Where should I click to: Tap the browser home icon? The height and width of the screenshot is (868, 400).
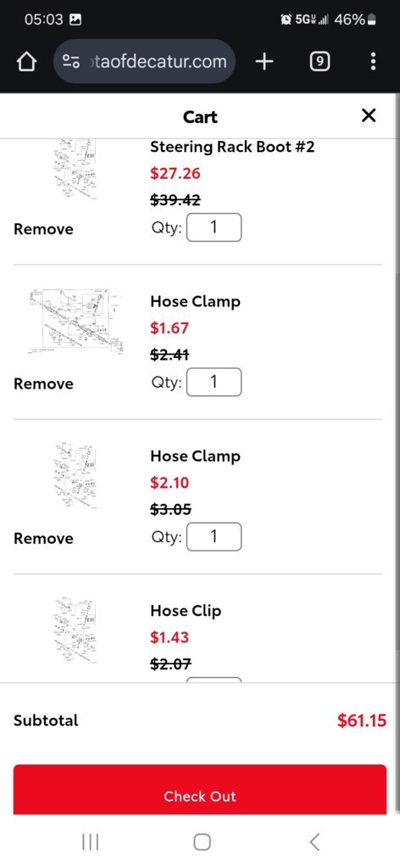point(26,62)
